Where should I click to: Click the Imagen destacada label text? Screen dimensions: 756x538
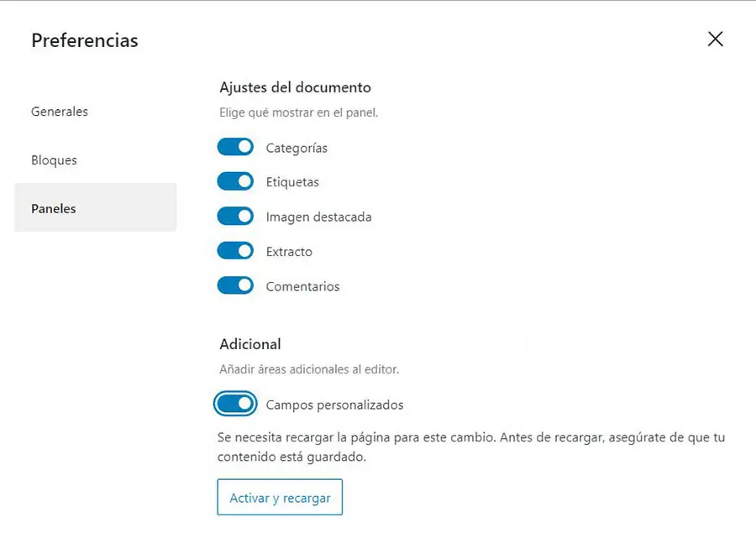pyautogui.click(x=318, y=217)
